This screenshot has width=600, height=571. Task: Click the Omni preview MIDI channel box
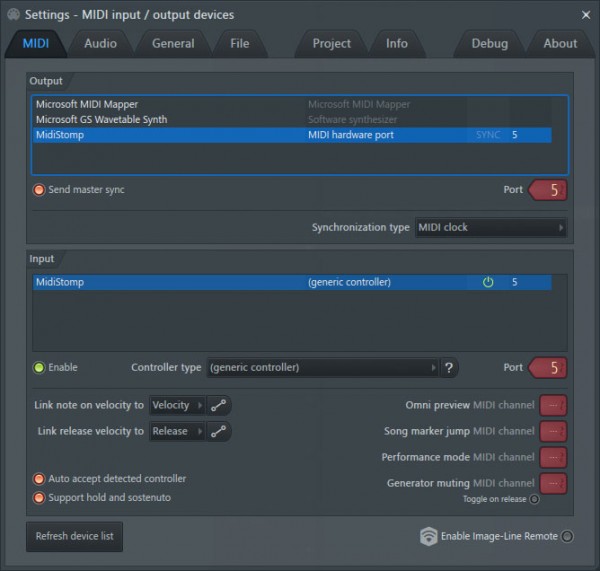coord(553,405)
